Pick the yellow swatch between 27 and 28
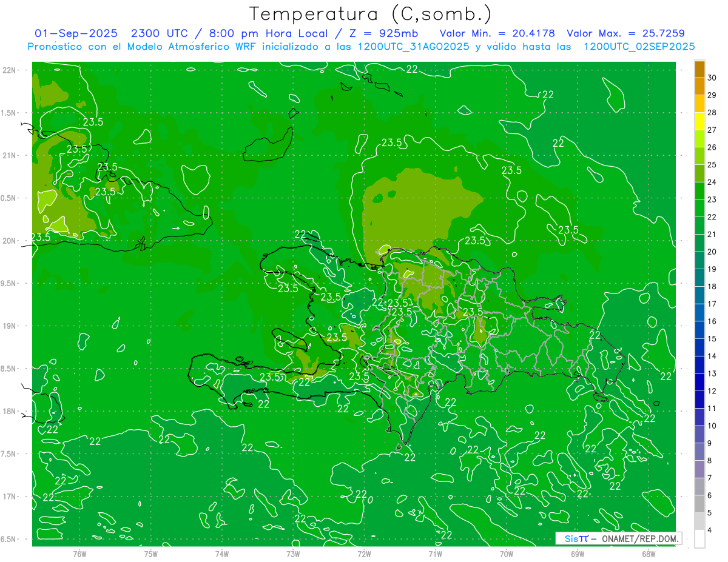728x562 pixels. (x=699, y=121)
